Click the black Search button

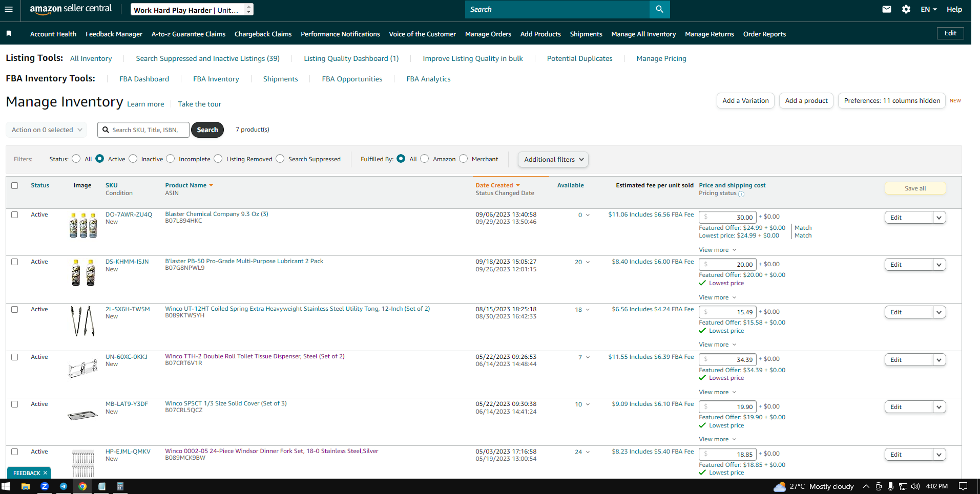[x=207, y=130]
